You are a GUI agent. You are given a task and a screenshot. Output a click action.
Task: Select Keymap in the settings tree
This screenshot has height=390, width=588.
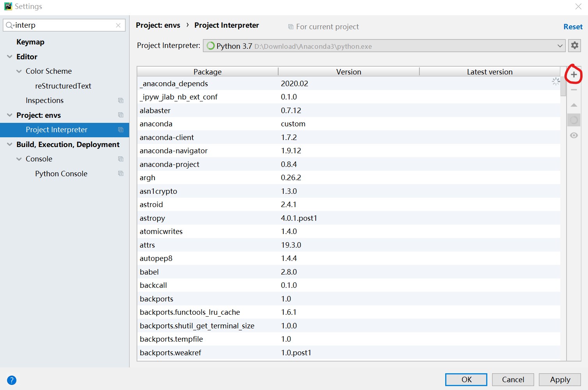30,42
